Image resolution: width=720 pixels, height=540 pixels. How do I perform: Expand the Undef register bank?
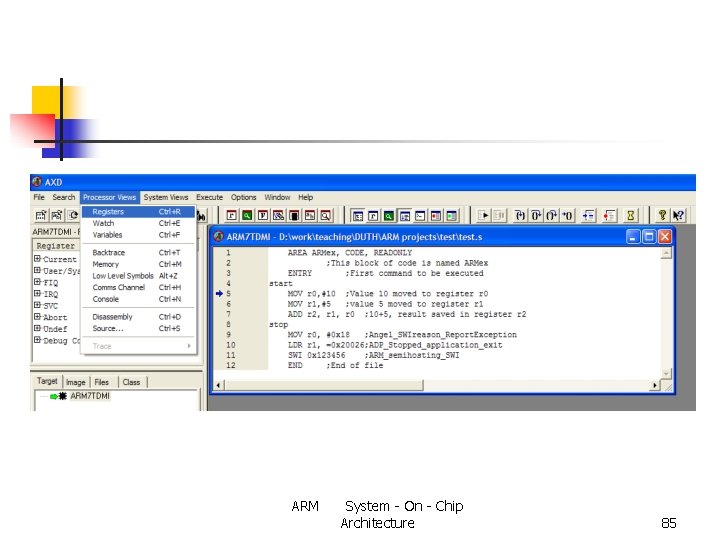(x=38, y=328)
